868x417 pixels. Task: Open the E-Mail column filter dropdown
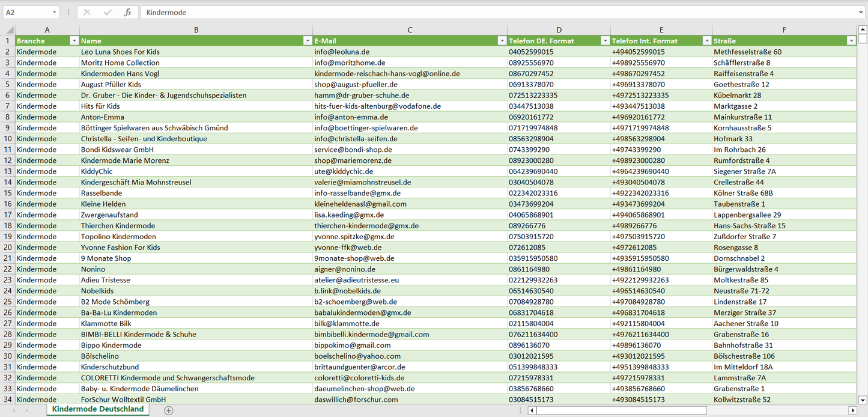point(502,41)
